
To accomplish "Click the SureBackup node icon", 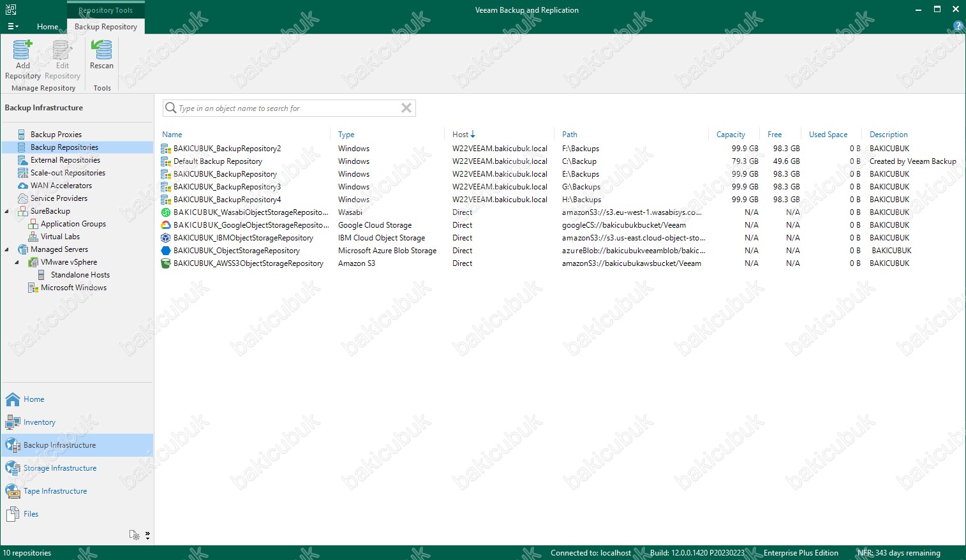I will coord(23,211).
